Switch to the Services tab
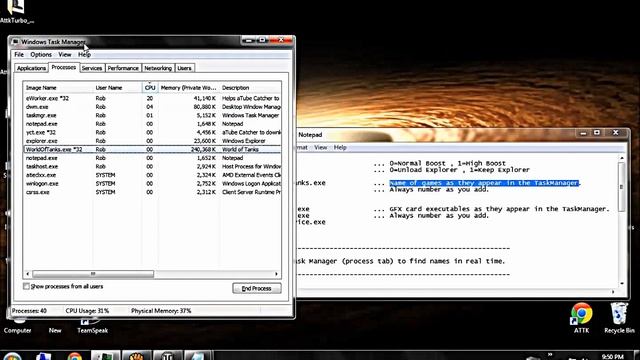This screenshot has width=640, height=360. 92,68
